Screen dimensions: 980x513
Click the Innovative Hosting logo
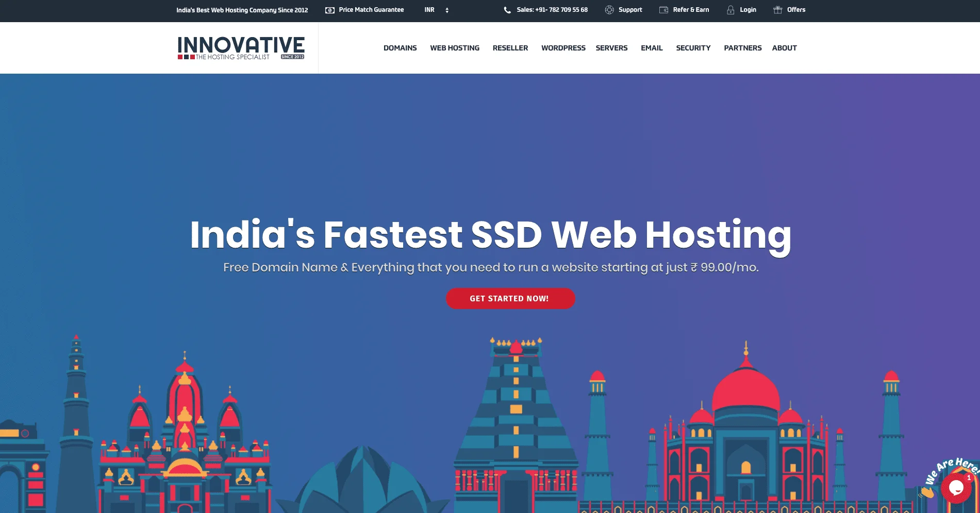(241, 48)
